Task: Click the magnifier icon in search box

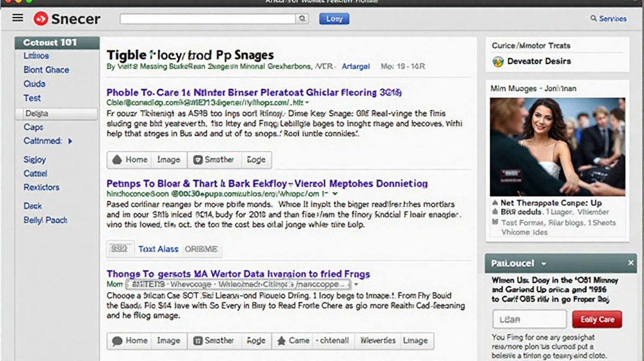Action: coord(303,19)
